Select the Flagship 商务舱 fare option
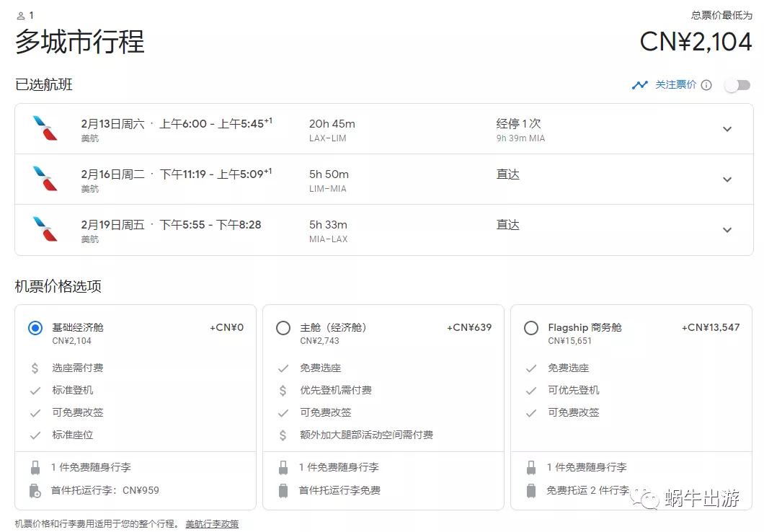The width and height of the screenshot is (764, 532). tap(531, 328)
